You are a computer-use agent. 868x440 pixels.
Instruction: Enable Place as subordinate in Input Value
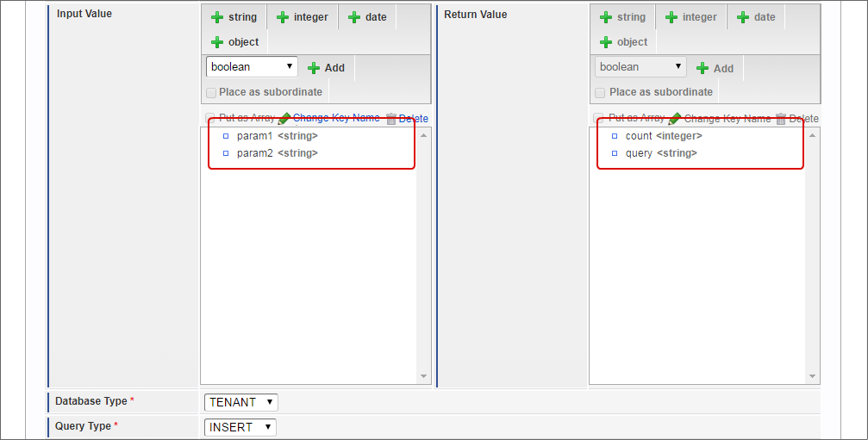pyautogui.click(x=212, y=92)
